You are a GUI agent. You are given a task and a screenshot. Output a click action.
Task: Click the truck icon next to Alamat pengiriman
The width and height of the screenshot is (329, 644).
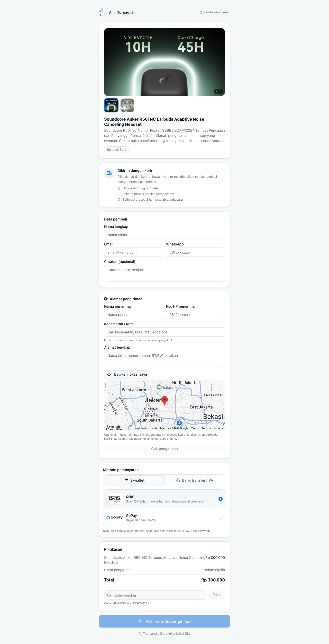[x=106, y=299]
